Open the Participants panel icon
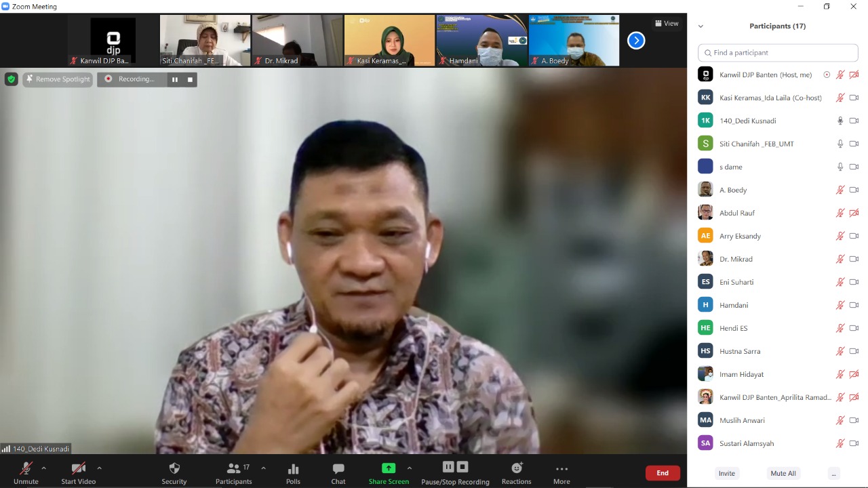868x488 pixels. 233,468
